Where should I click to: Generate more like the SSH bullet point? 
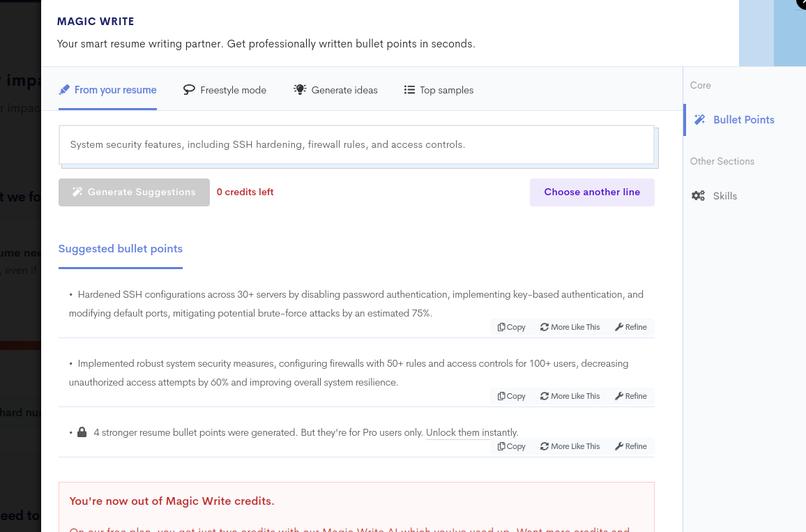(570, 327)
